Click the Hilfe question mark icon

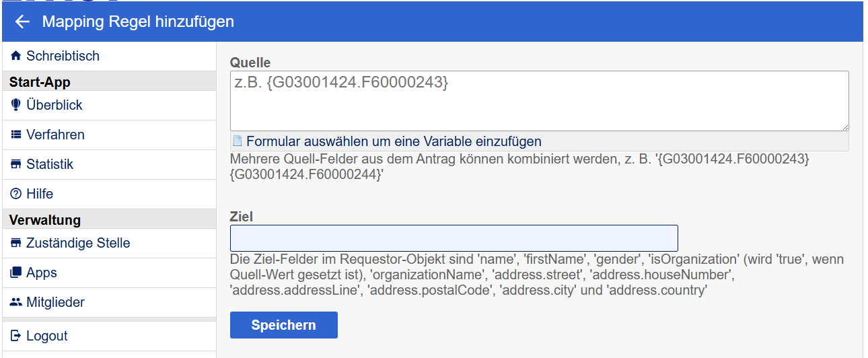pyautogui.click(x=16, y=194)
